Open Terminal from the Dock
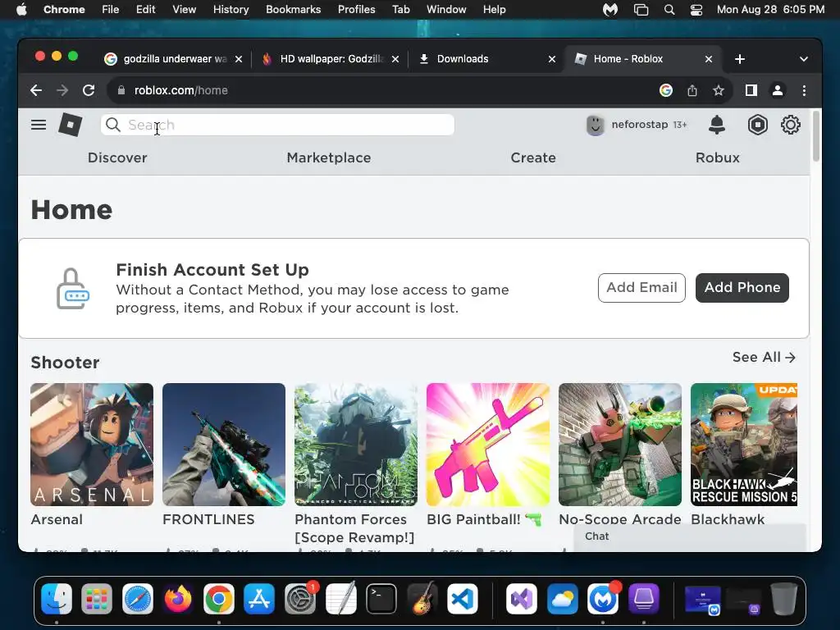Screen dimensions: 840x630 (x=381, y=598)
